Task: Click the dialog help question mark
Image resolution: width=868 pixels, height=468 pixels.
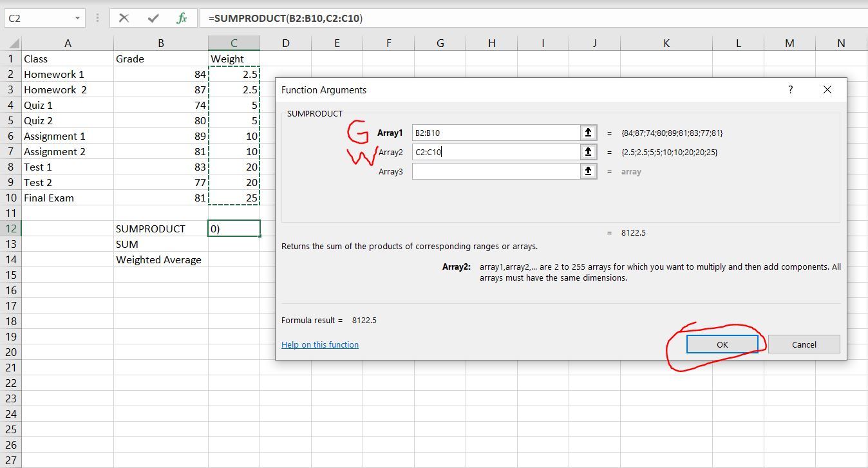Action: point(790,89)
